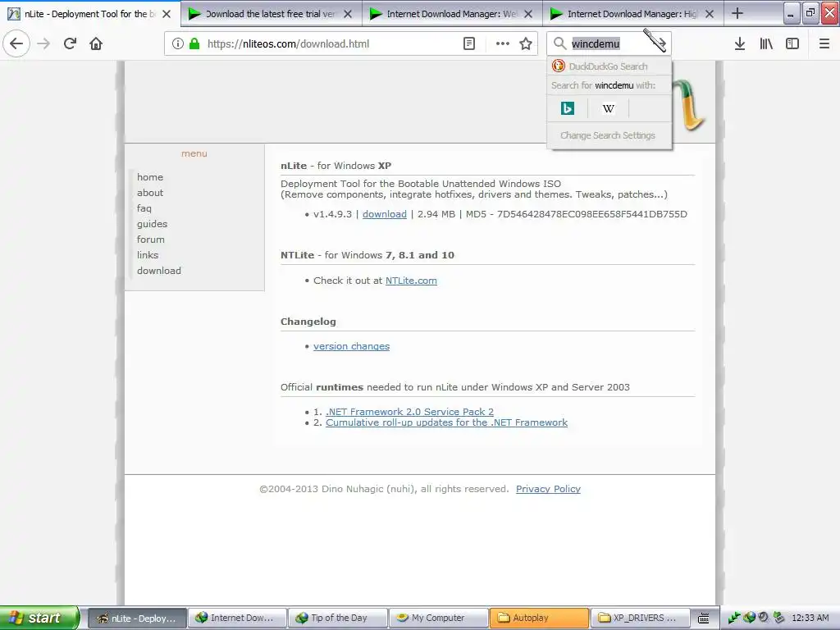The width and height of the screenshot is (840, 630).
Task: Switch to Download latest free trial tab
Action: (271, 14)
